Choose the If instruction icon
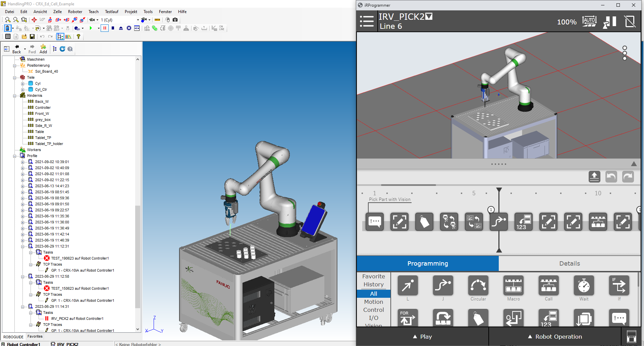Viewport: 644px width, 346px height. click(x=619, y=286)
